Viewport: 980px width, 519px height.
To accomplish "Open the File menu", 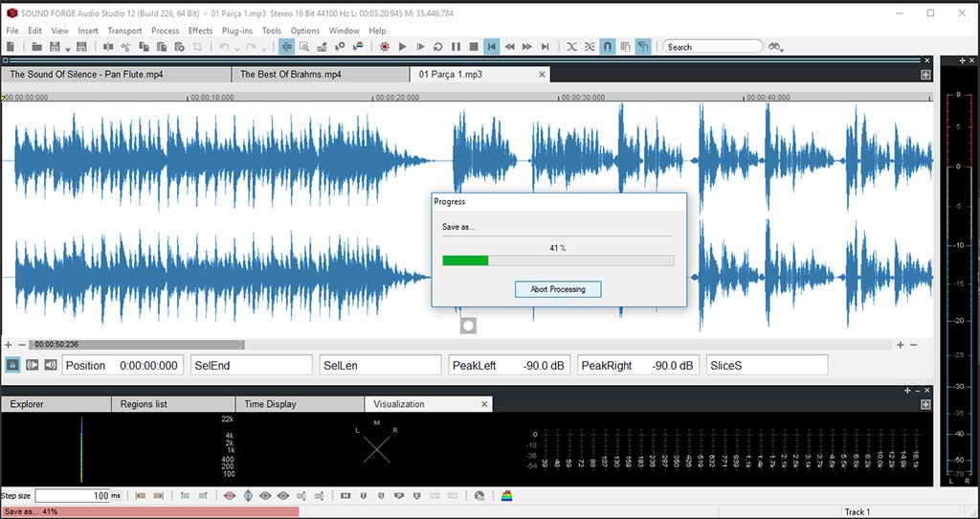I will pyautogui.click(x=11, y=31).
